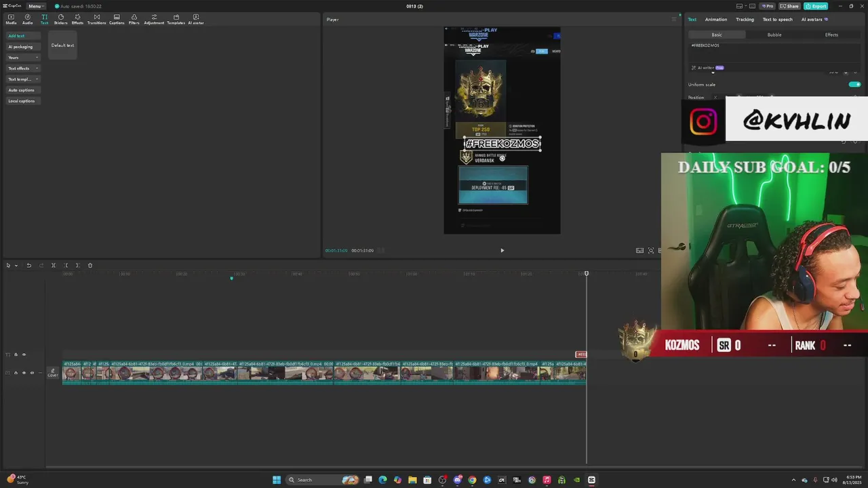The image size is (868, 488).
Task: Click the delete-left trim tool
Action: (66, 265)
